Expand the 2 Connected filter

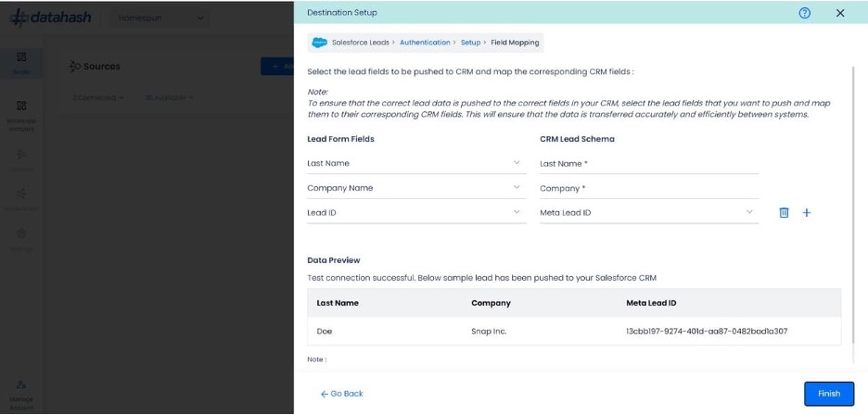(98, 98)
